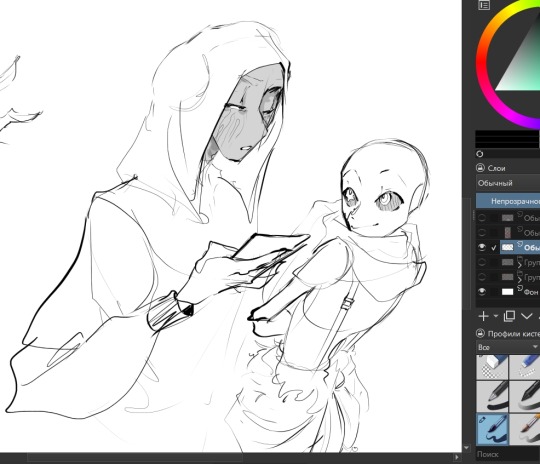Open the Все brush tag filter dropdown

(x=508, y=347)
